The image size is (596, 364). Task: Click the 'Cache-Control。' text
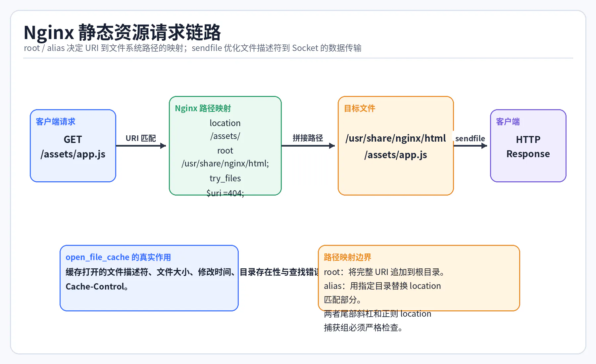97,287
